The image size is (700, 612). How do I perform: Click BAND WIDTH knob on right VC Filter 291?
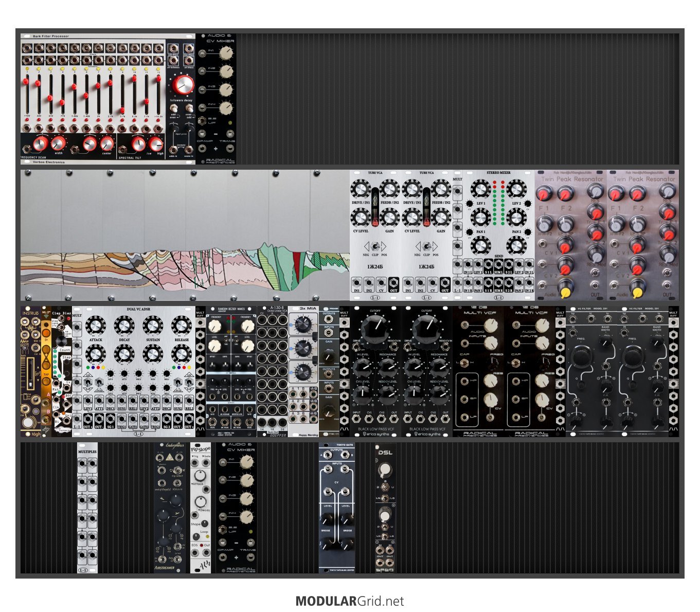(657, 340)
